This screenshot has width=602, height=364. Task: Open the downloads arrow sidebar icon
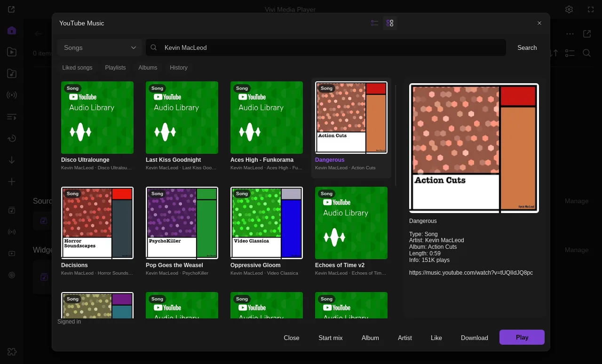coord(12,160)
